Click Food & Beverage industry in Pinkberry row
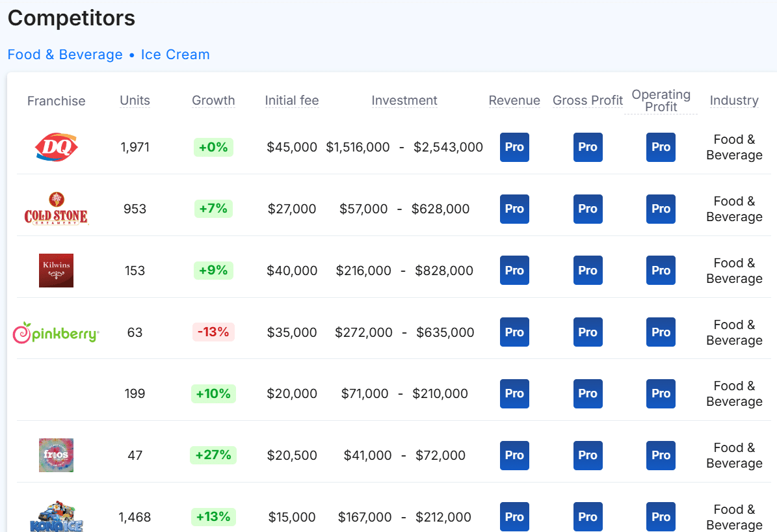The height and width of the screenshot is (532, 777). (734, 332)
